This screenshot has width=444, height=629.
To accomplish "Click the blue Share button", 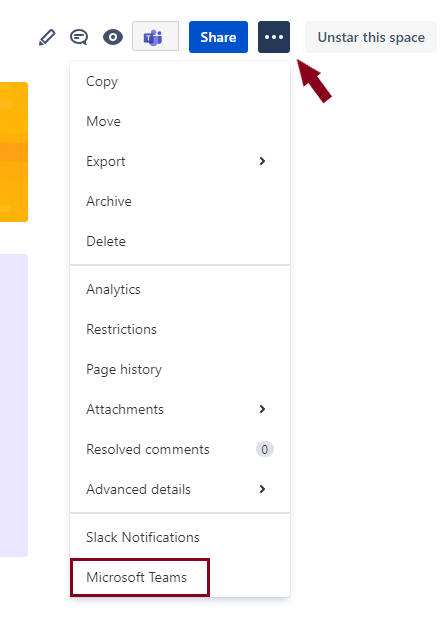I will click(x=218, y=37).
